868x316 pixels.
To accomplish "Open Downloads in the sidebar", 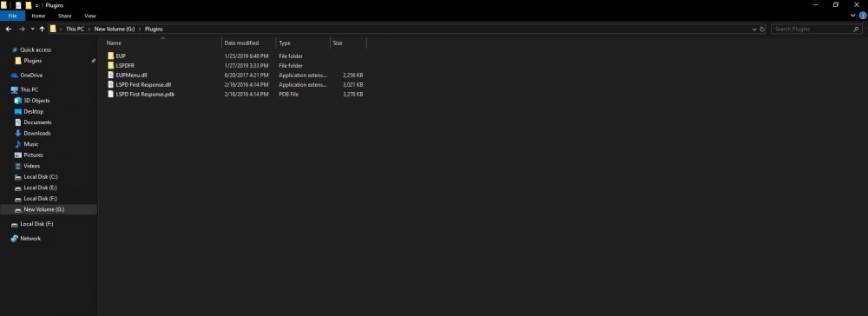I will pyautogui.click(x=37, y=134).
